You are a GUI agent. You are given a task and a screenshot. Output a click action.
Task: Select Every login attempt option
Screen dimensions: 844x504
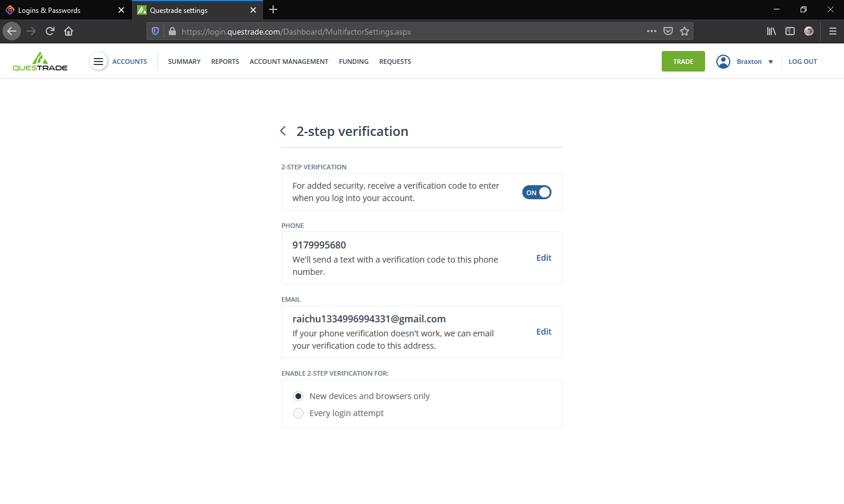click(x=298, y=413)
